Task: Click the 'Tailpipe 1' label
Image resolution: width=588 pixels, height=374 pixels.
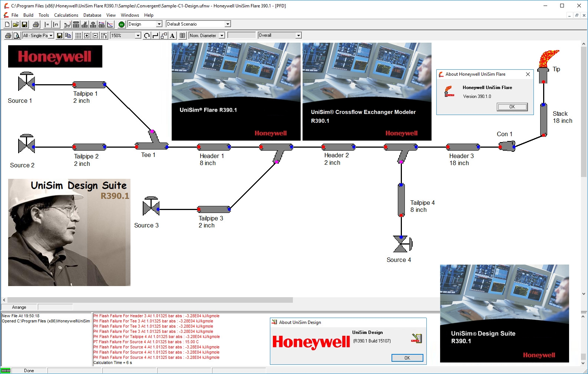Action: [x=85, y=93]
